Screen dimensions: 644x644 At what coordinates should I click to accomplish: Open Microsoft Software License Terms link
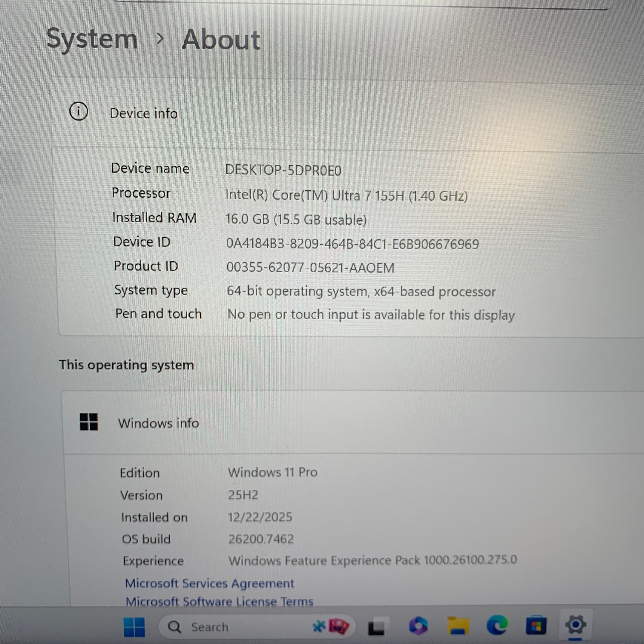coord(219,601)
